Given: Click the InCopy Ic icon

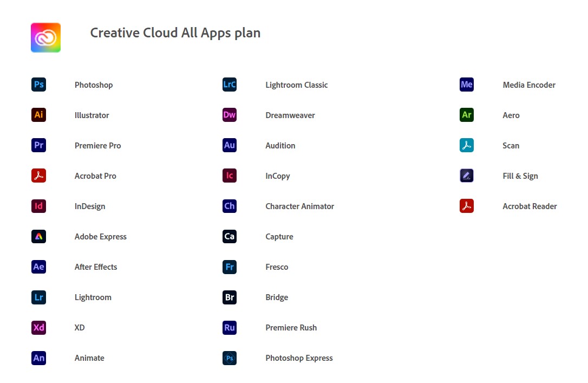Looking at the screenshot, I should click(230, 176).
